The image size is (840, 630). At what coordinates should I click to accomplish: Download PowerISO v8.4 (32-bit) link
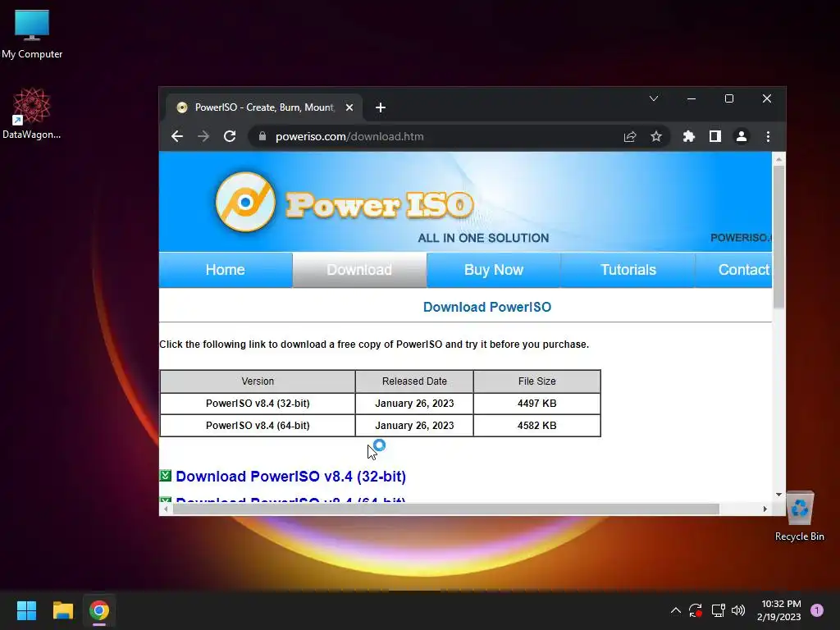point(291,477)
